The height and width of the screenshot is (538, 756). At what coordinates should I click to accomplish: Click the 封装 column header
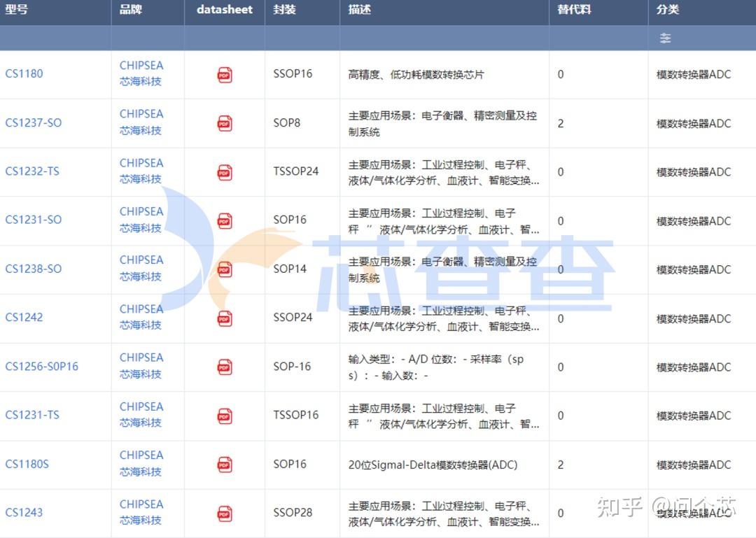tap(282, 11)
